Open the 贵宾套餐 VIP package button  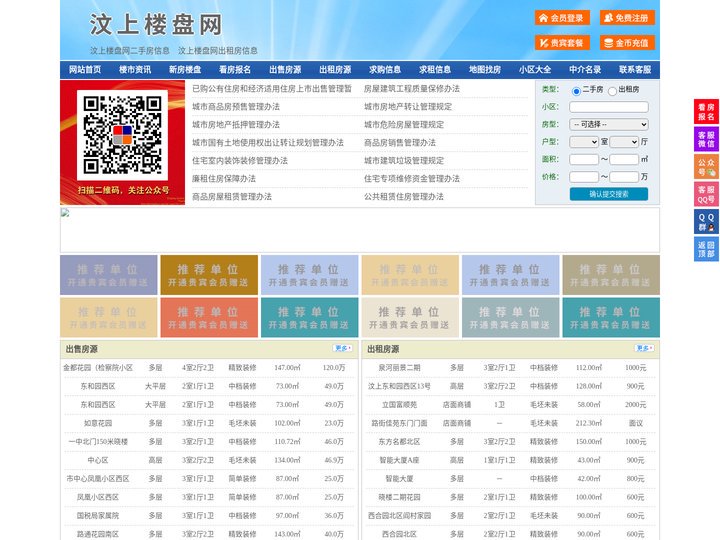point(562,43)
